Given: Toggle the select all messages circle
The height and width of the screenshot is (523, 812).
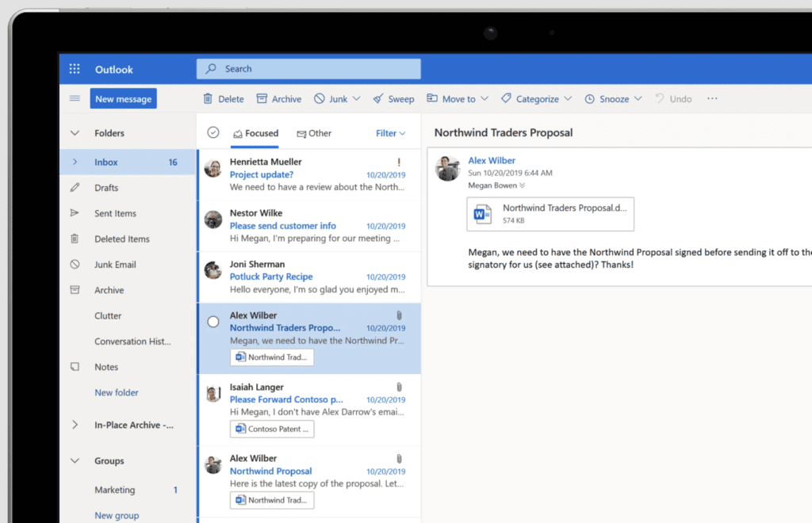Looking at the screenshot, I should tap(213, 132).
